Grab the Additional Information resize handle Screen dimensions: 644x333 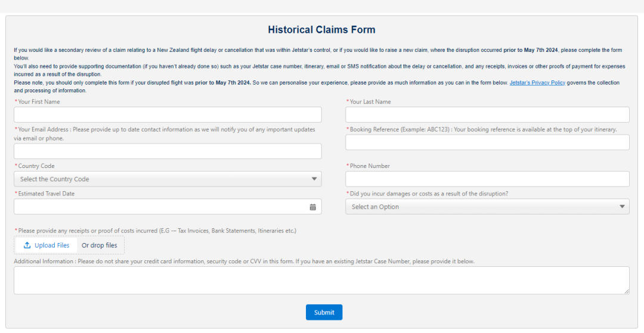tap(626, 291)
